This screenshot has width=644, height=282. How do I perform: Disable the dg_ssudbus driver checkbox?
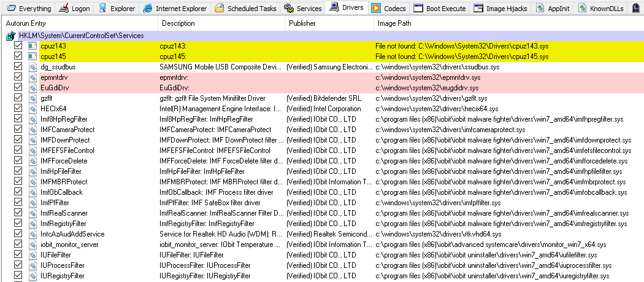click(x=18, y=67)
